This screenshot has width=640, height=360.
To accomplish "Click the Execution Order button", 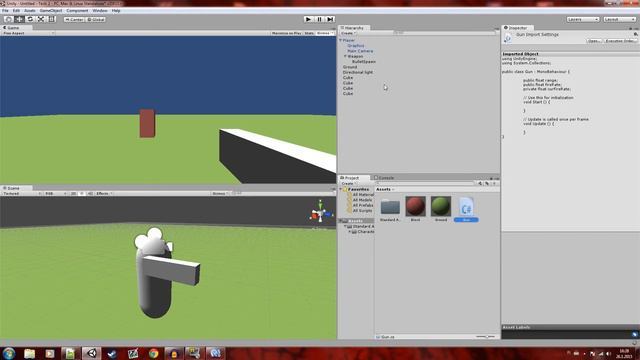I will tap(620, 41).
